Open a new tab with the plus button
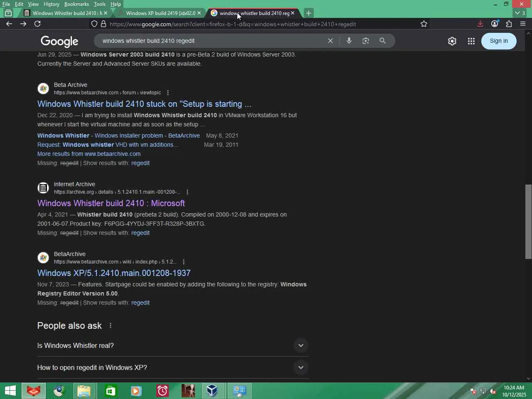The image size is (532, 399). [308, 13]
